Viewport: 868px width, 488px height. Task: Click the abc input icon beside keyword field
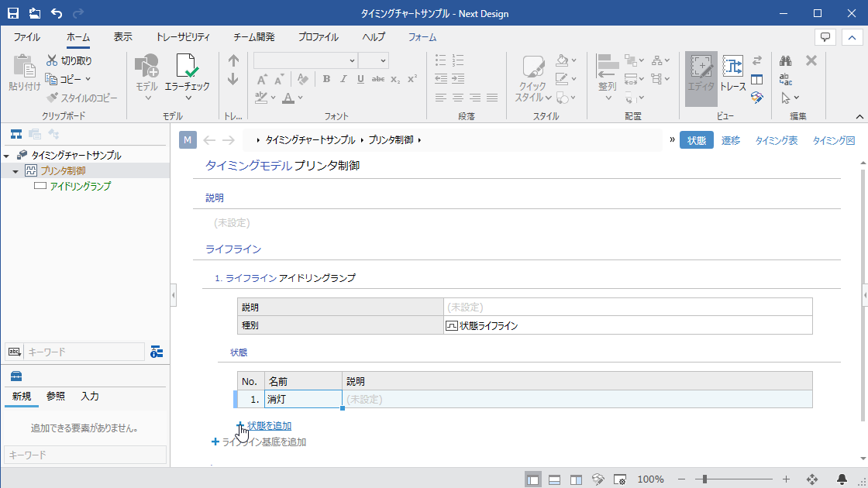[15, 352]
